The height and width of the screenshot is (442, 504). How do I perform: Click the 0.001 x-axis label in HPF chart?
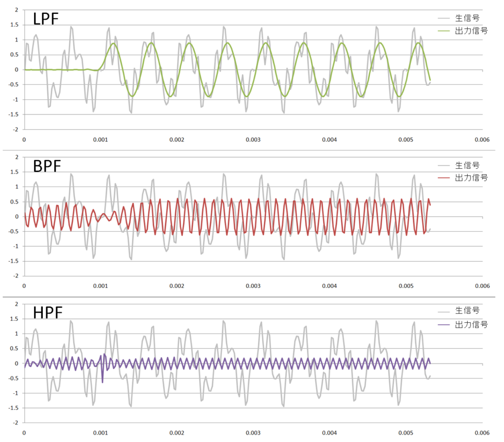coord(100,433)
